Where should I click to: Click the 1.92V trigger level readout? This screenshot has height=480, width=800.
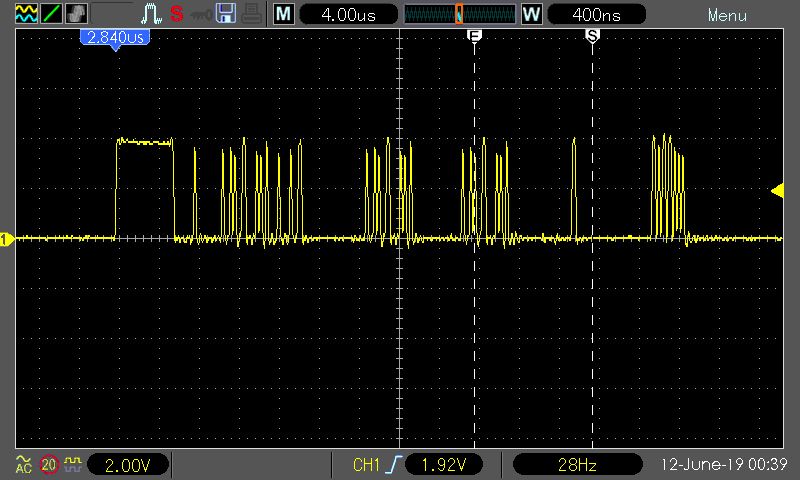pos(444,465)
